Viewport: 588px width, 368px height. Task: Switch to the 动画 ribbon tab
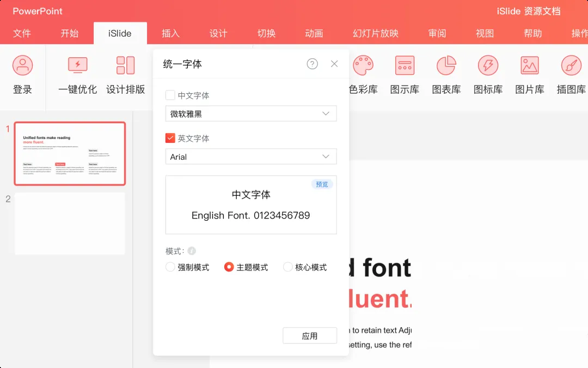point(314,33)
